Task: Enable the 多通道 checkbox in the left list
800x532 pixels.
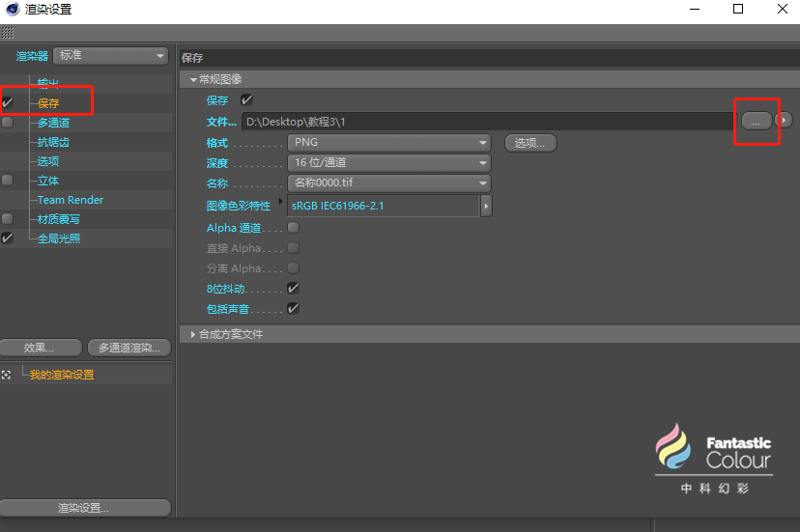Action: click(7, 123)
